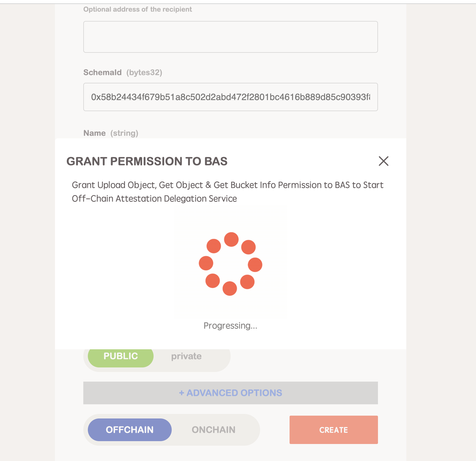
Task: Click the '(string)' type hint
Action: [x=124, y=133]
